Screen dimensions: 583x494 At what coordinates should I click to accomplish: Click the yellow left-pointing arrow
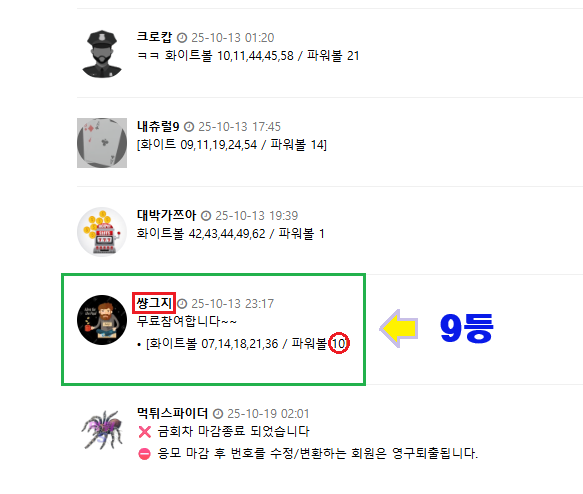[399, 329]
